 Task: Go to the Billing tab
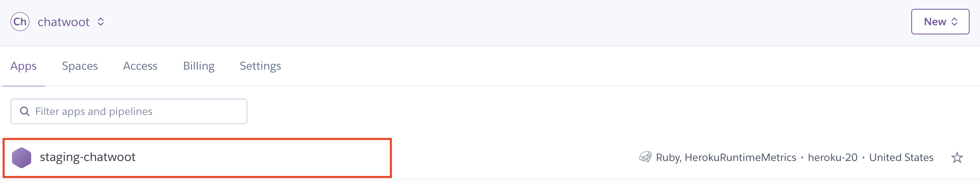click(199, 66)
